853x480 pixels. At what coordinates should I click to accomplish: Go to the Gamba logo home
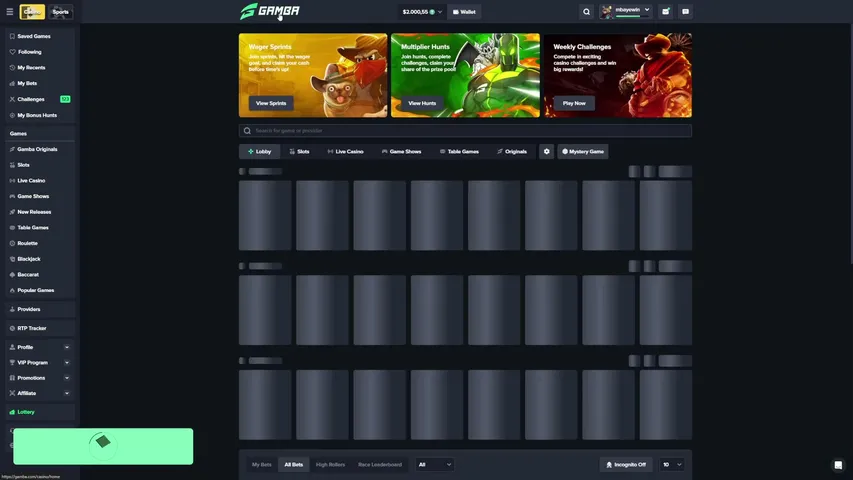coord(270,11)
